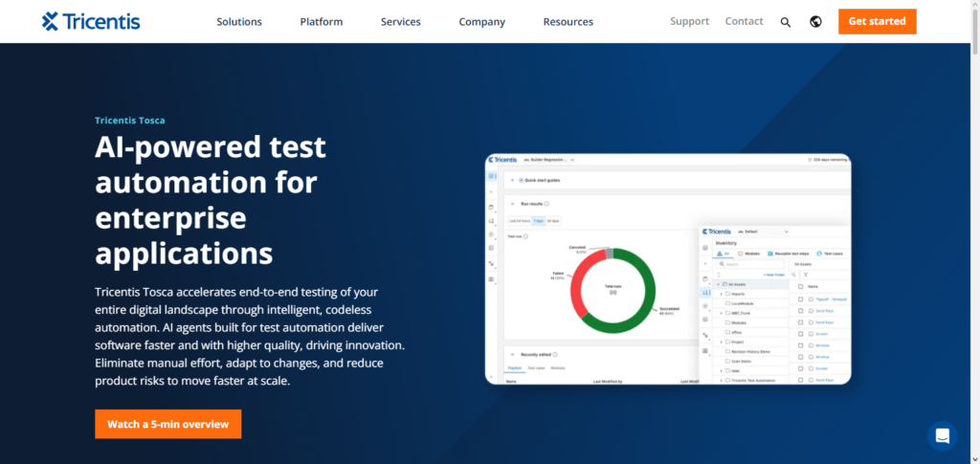Go to the Contact link
The width and height of the screenshot is (980, 464).
(744, 21)
